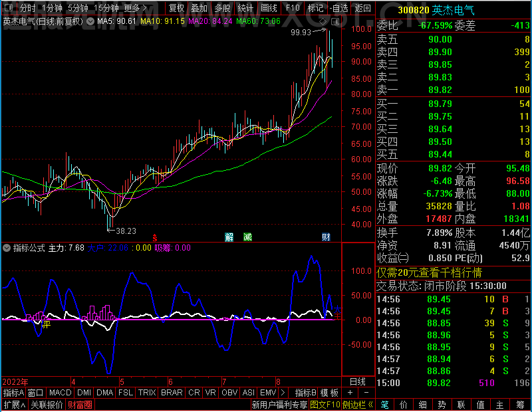This screenshot has width=532, height=412.
Task: Select the 15分钟 period
Action: click(x=106, y=8)
